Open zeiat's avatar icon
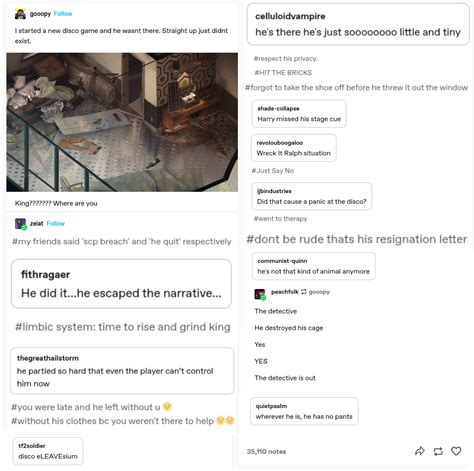This screenshot has height=471, width=474. [20, 224]
